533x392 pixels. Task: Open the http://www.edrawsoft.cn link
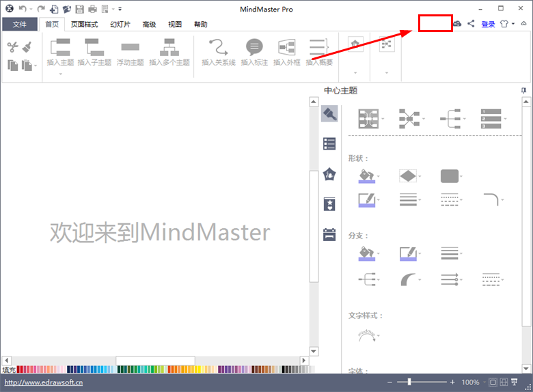[x=44, y=382]
